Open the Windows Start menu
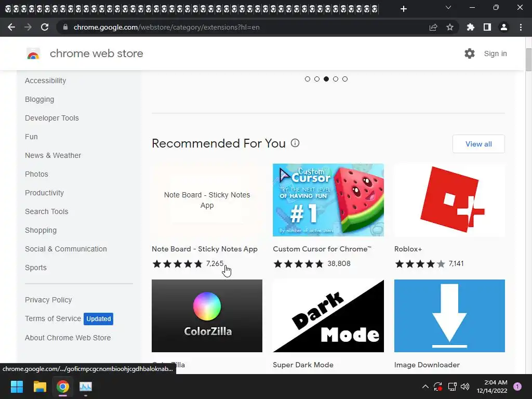 click(17, 387)
